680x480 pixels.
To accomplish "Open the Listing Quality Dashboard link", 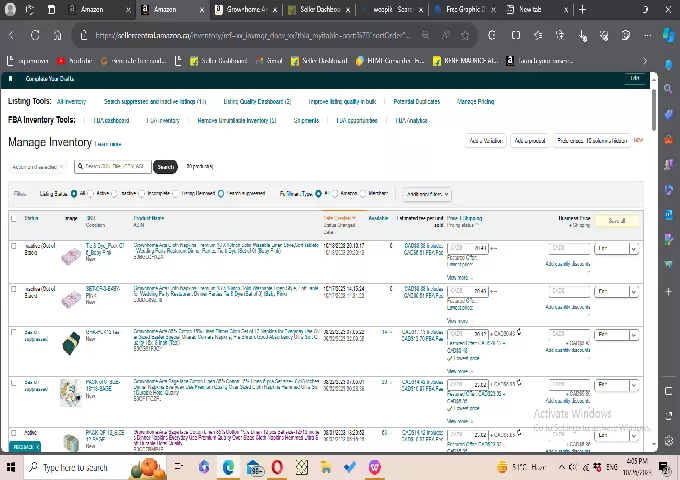I will (x=256, y=101).
